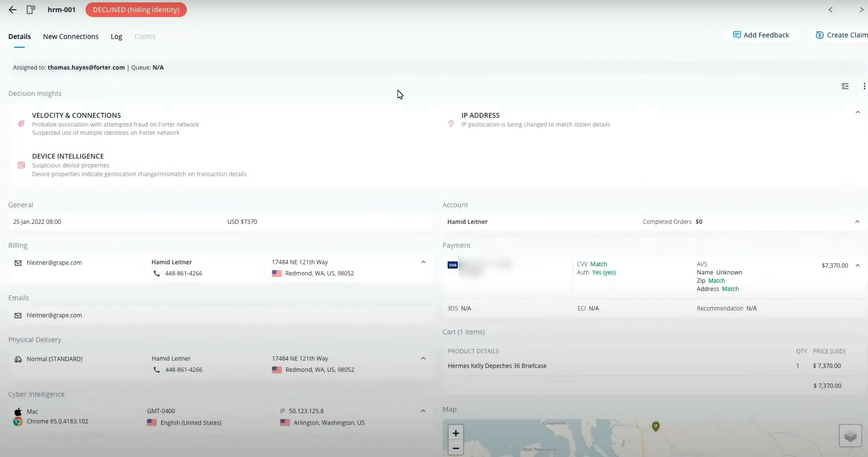Click the Physical Delivery US flag

[x=277, y=370]
